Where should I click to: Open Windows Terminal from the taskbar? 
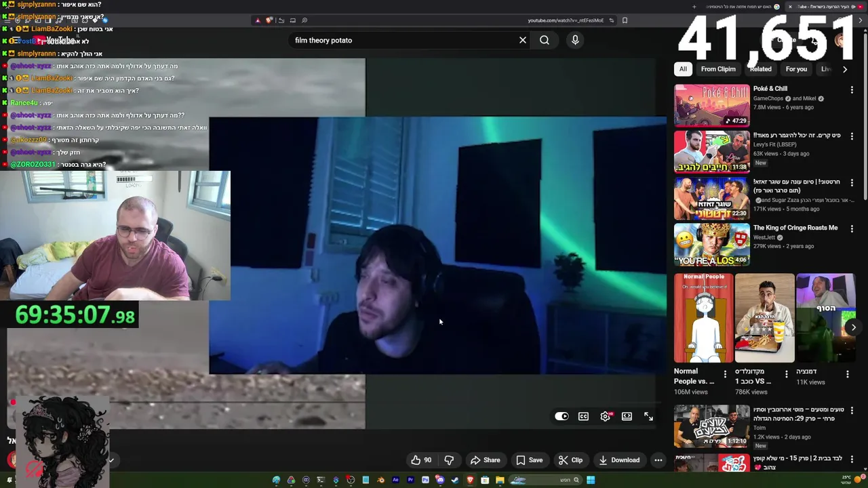point(321,481)
